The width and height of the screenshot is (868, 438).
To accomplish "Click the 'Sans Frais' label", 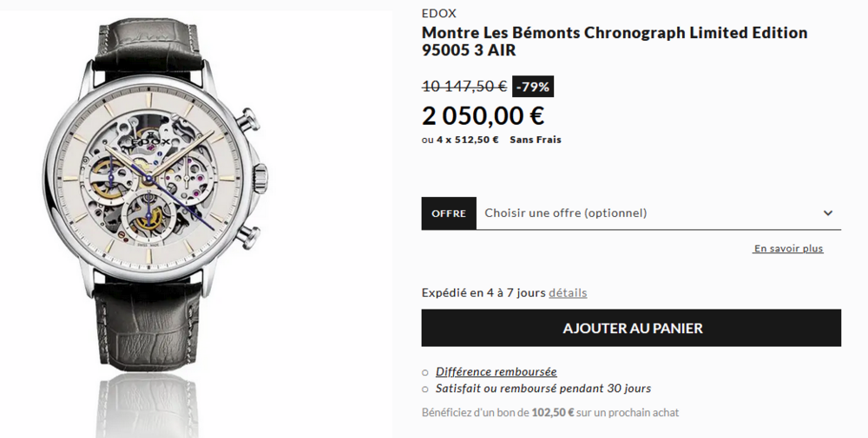I will tap(536, 140).
